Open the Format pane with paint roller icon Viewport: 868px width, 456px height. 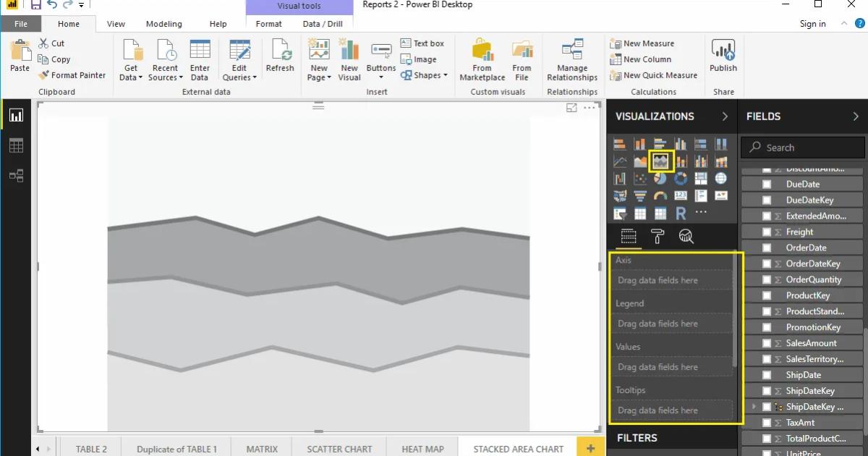pyautogui.click(x=657, y=236)
